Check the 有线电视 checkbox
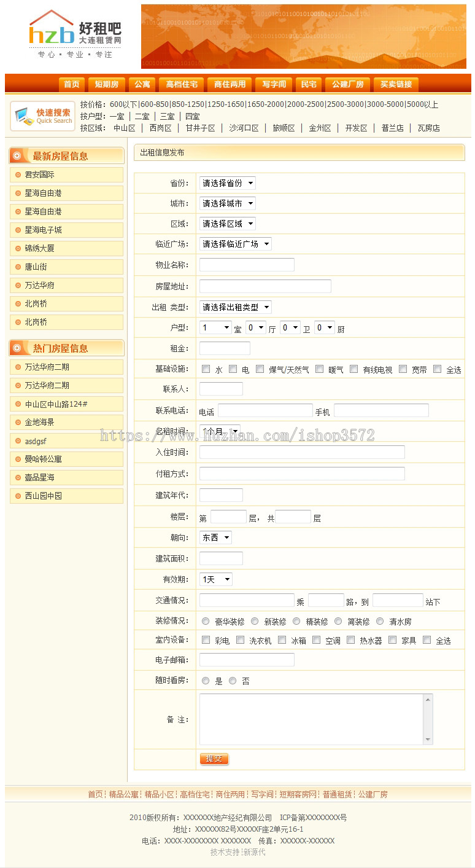 tap(354, 369)
